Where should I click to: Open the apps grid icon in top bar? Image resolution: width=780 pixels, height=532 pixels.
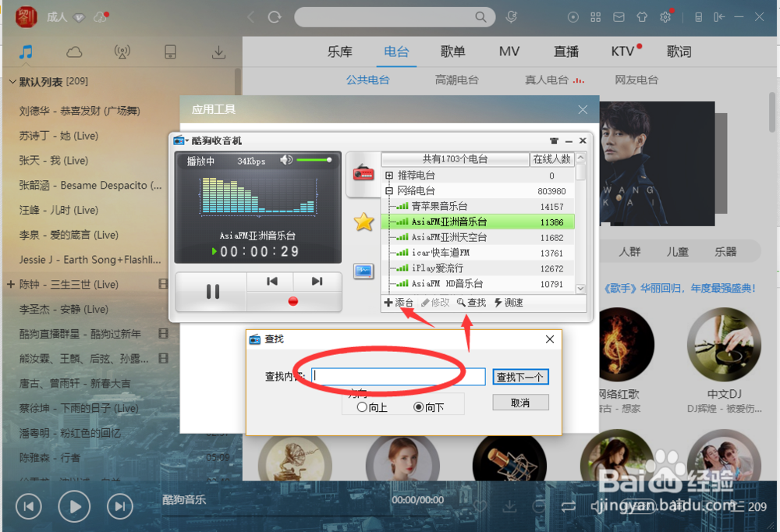point(595,17)
